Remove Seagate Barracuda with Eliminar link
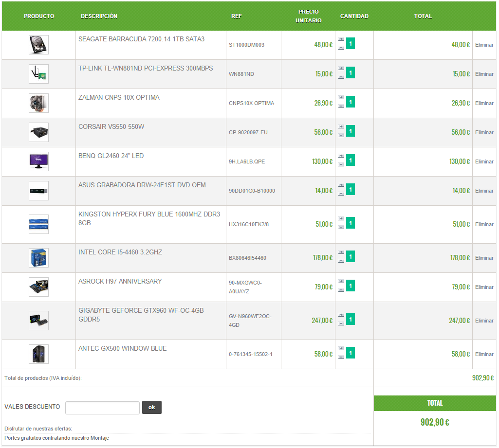This screenshot has width=499, height=448. tap(484, 45)
